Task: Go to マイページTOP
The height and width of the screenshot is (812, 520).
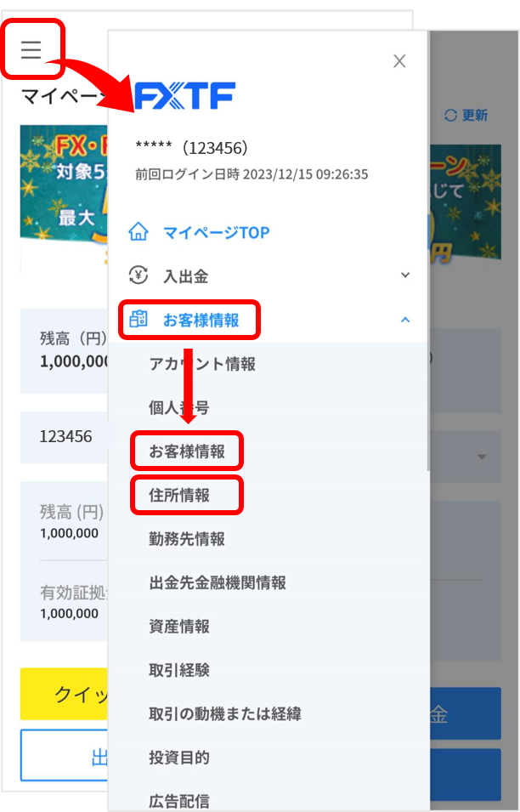Action: (x=217, y=232)
